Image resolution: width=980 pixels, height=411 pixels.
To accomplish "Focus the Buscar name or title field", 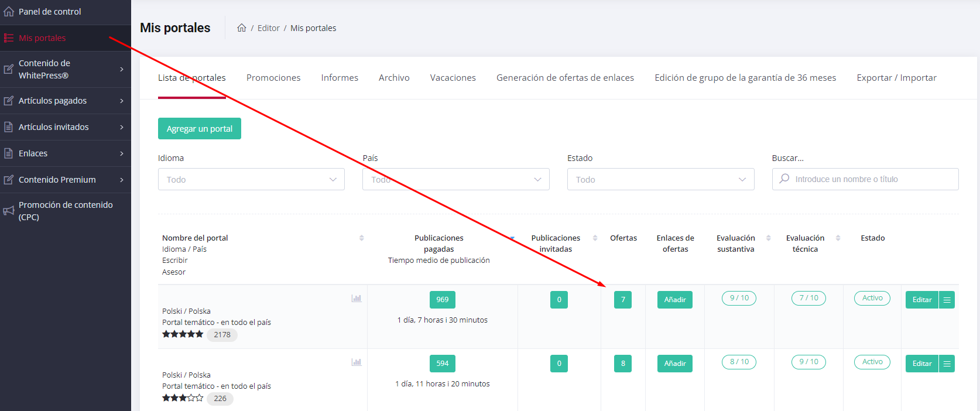I will (x=865, y=179).
